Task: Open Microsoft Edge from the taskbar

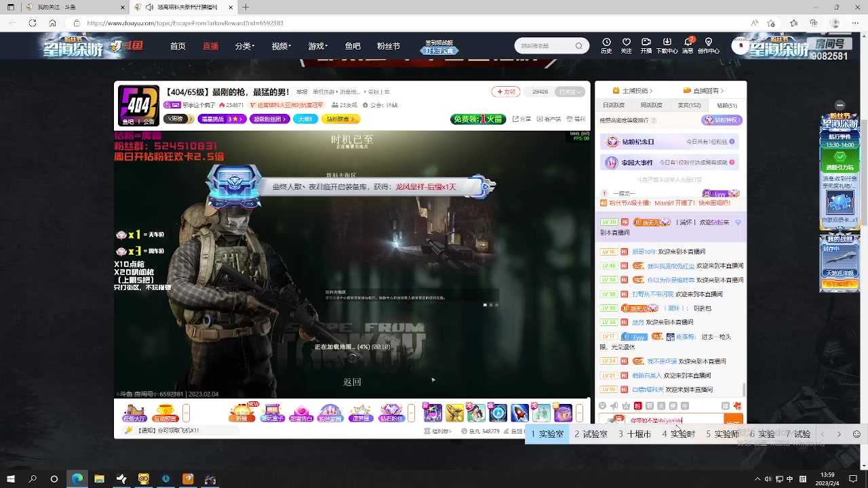Action: [x=77, y=479]
